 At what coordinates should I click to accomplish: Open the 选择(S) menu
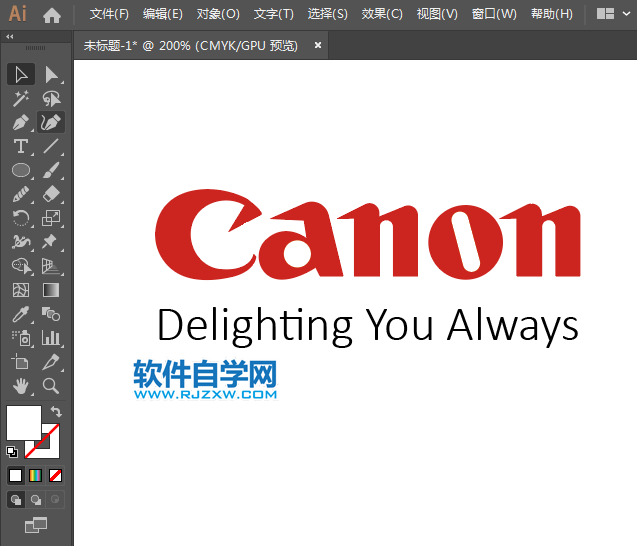pyautogui.click(x=327, y=14)
